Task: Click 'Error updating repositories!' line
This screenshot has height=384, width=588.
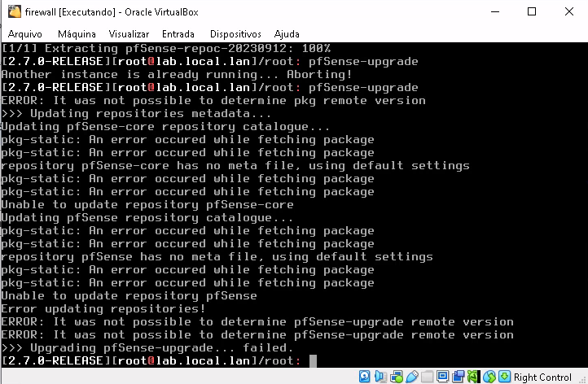Action: [103, 308]
